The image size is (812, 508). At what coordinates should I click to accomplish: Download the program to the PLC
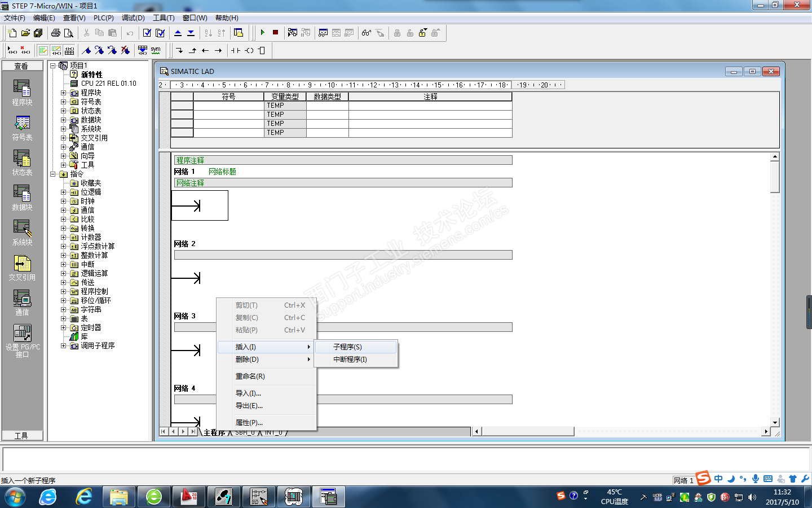(x=191, y=33)
